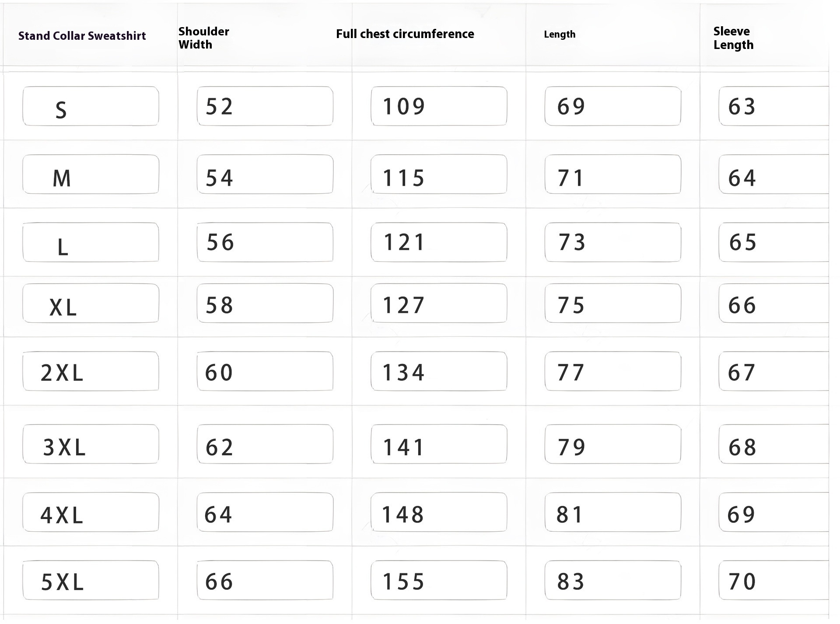Select shoulder width value 60
The image size is (840, 624).
point(265,371)
